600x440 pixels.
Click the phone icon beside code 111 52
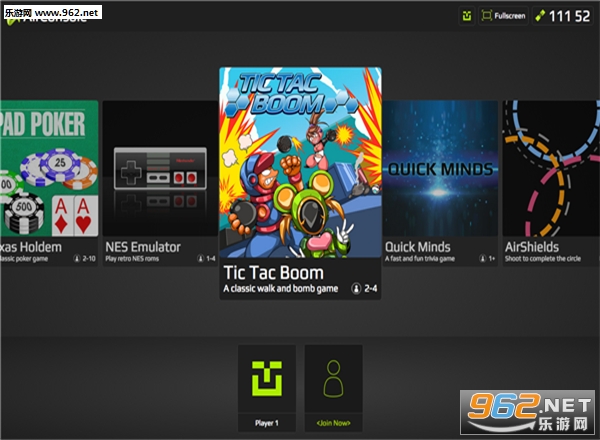540,16
